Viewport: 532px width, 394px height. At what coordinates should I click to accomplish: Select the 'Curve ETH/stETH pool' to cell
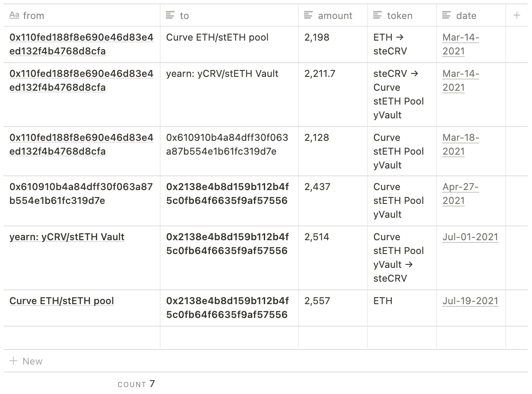[x=229, y=44]
